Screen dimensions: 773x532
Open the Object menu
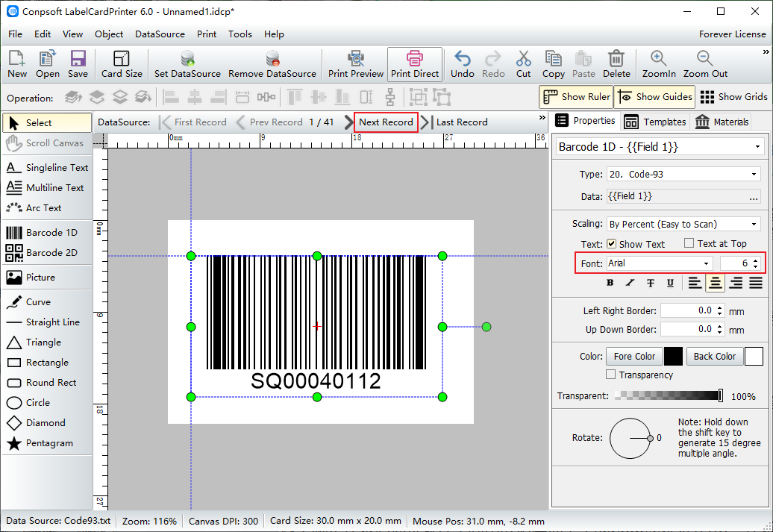click(109, 34)
